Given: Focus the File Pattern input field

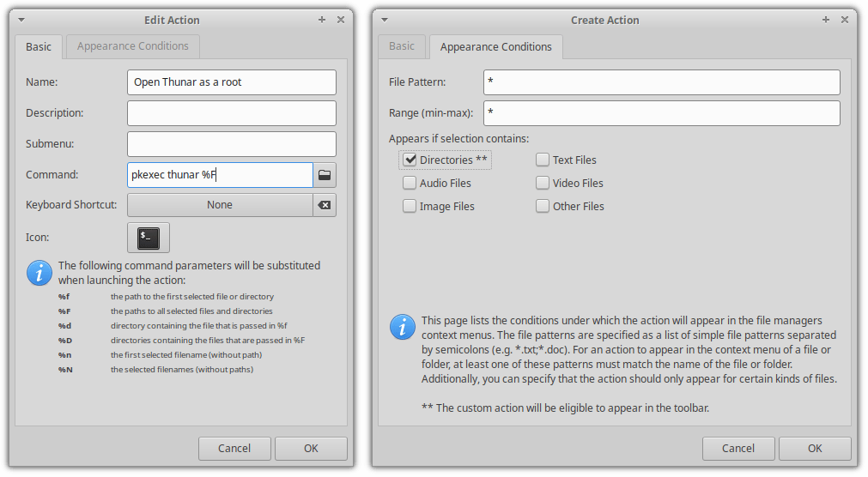Looking at the screenshot, I should click(x=660, y=82).
